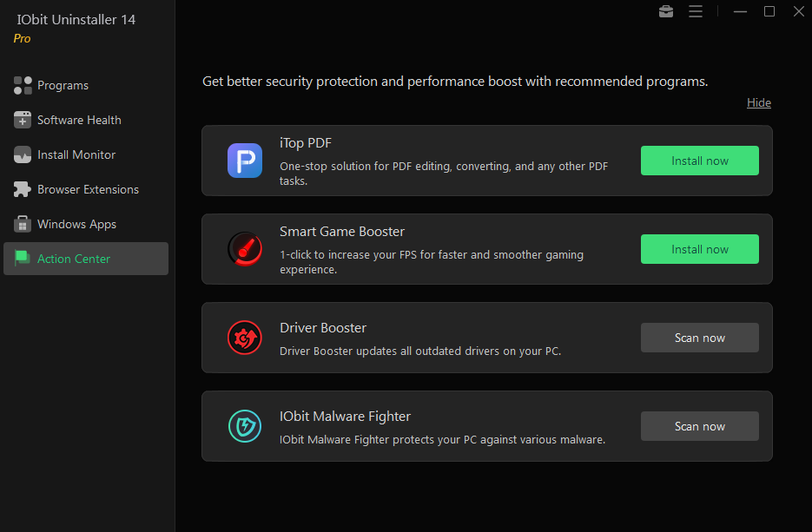Click the Smart Game Booster description text
Screen dimensions: 812x532
(432, 262)
